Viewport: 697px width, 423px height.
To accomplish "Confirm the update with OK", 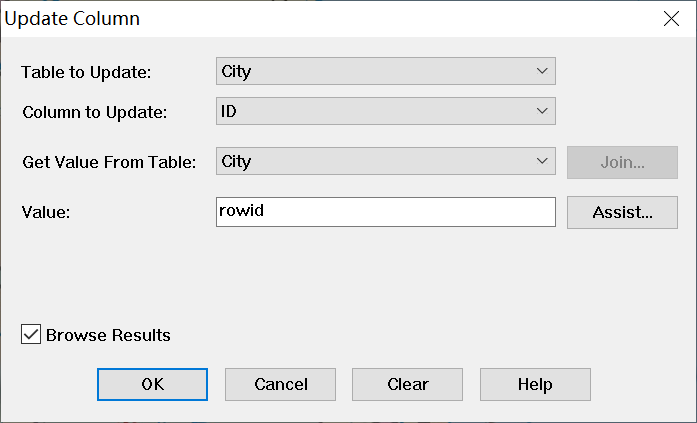I will coord(152,384).
